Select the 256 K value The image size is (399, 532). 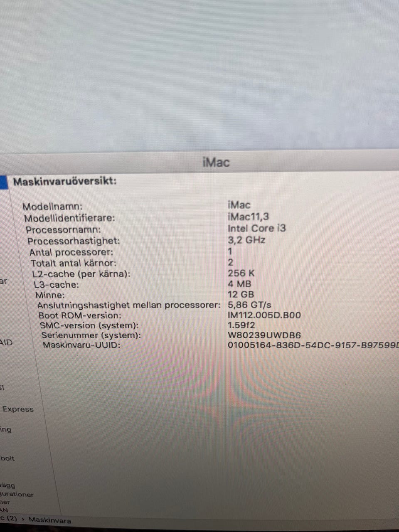point(241,273)
